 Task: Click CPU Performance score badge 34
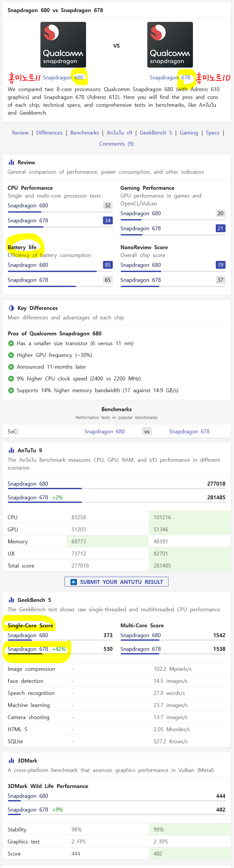(x=108, y=221)
